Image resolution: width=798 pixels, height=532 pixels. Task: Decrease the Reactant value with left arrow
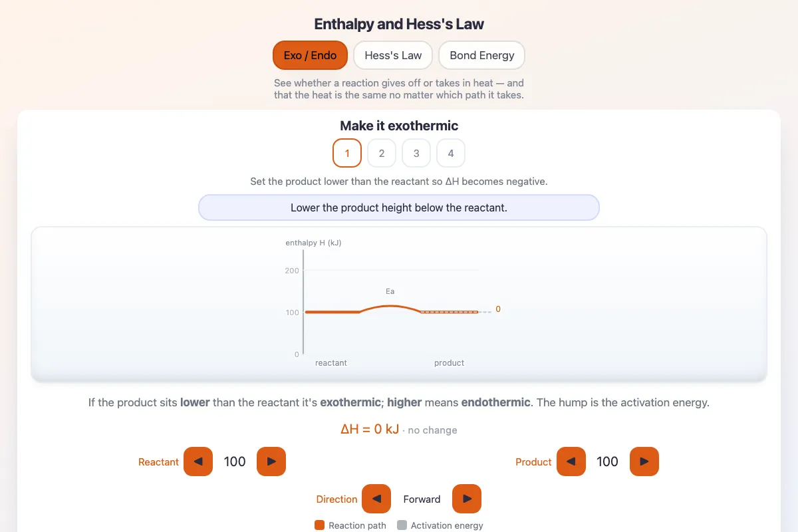[198, 462]
